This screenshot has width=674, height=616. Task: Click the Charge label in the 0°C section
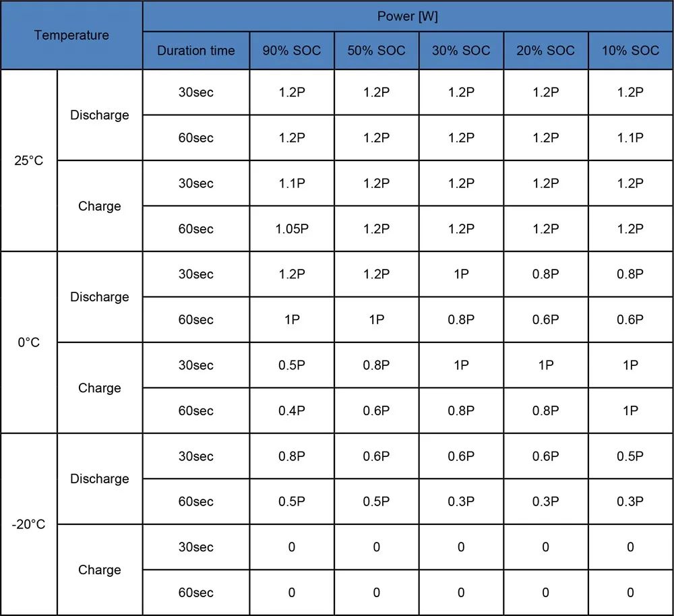(x=99, y=388)
